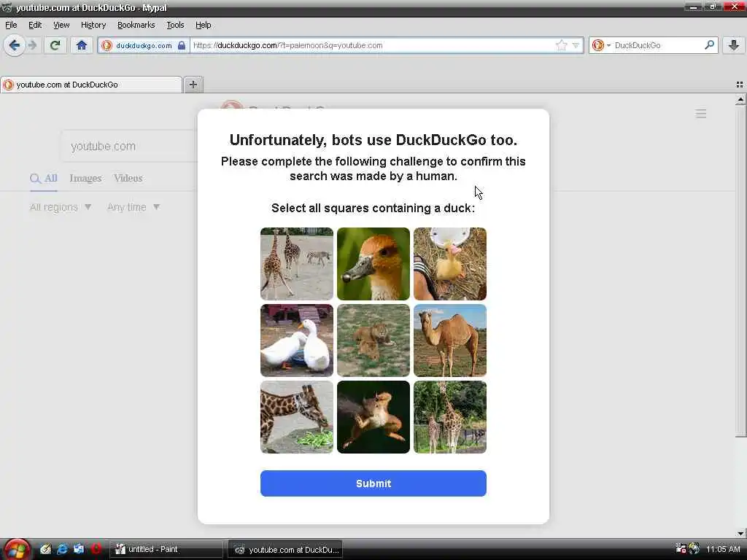Expand the address bar history dropdown arrow
Image resolution: width=747 pixels, height=560 pixels.
pos(576,45)
